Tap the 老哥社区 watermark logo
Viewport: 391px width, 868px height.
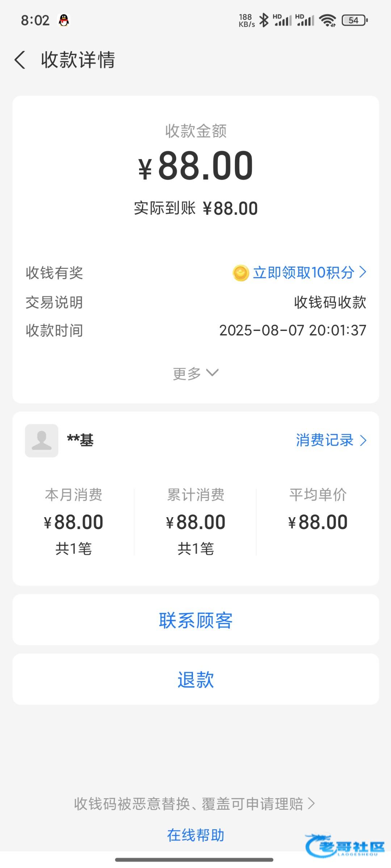[345, 846]
